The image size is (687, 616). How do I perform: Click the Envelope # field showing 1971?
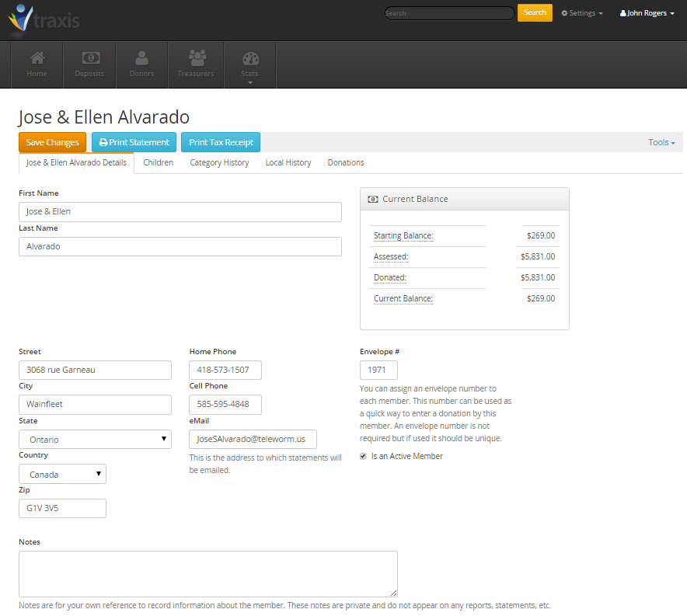pyautogui.click(x=378, y=370)
